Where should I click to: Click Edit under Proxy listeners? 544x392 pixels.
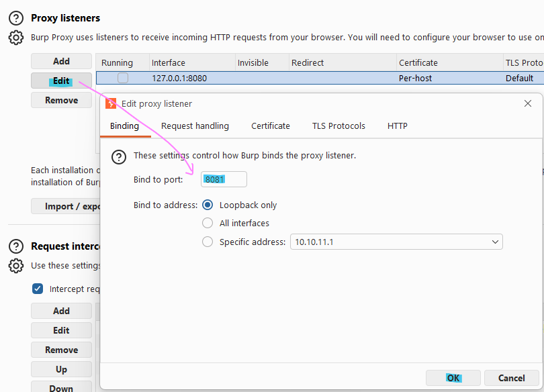click(61, 81)
